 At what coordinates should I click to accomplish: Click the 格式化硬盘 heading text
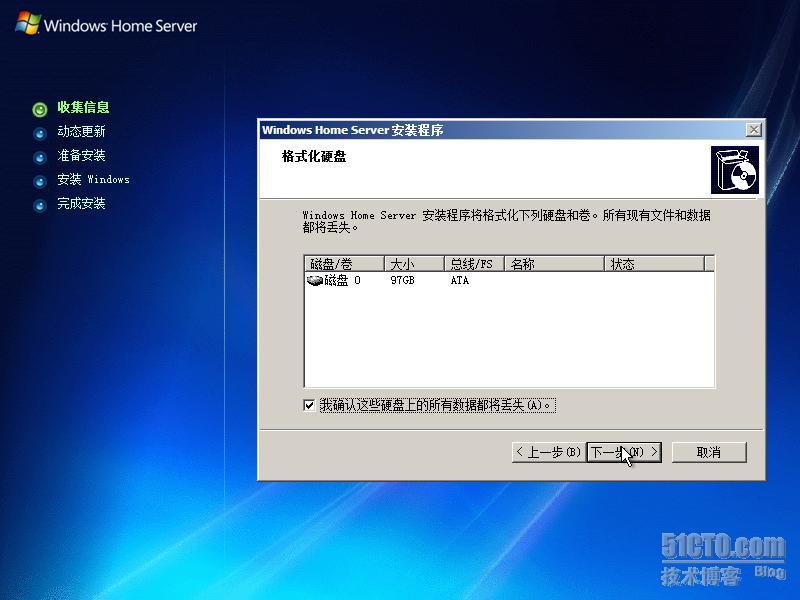coord(314,156)
